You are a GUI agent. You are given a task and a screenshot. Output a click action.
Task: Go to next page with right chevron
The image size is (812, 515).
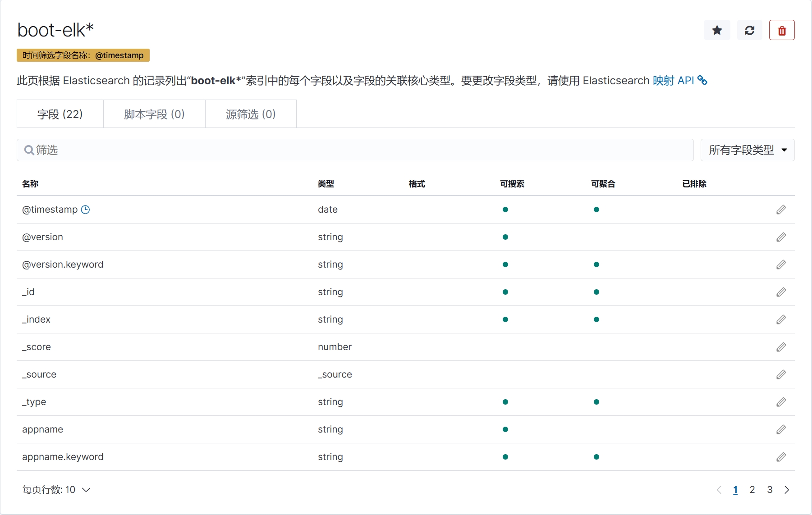click(x=787, y=490)
